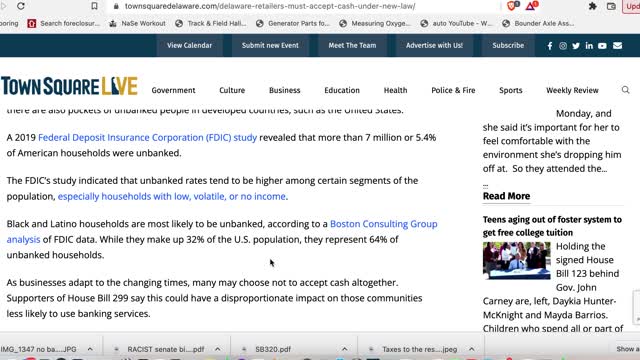Open the Brave shields icon

click(512, 6)
